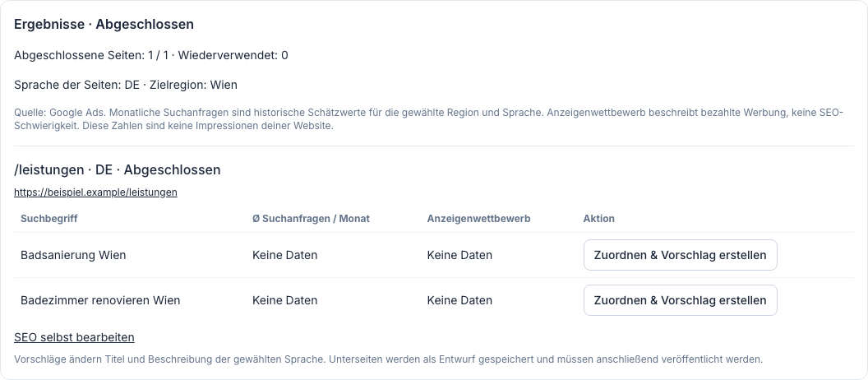Click the 'Anzeigenwettbewerb' column header

click(479, 218)
